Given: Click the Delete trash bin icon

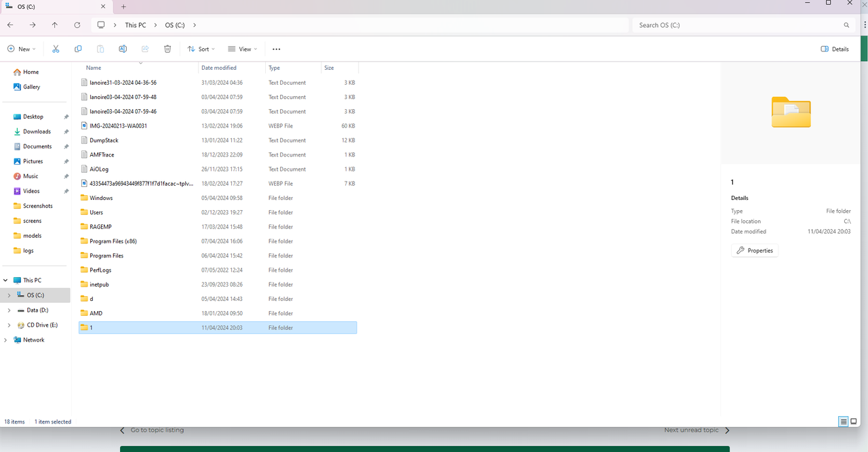Looking at the screenshot, I should coord(167,49).
